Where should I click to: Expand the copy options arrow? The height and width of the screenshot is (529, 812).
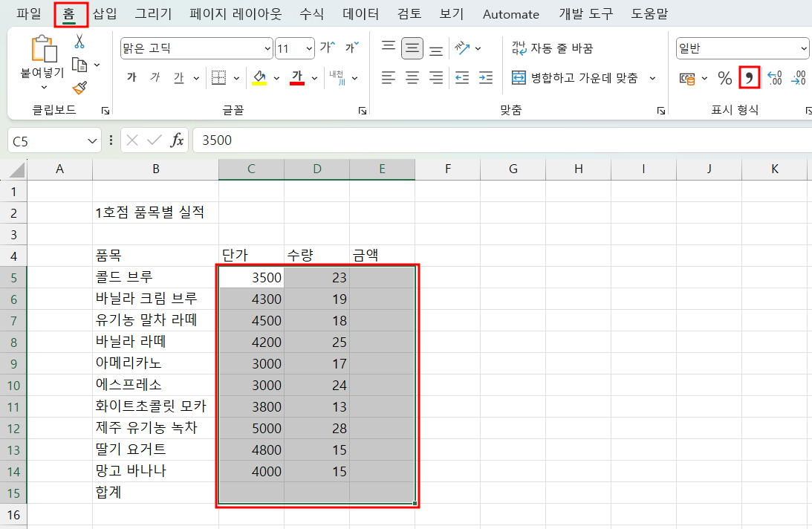pos(97,65)
